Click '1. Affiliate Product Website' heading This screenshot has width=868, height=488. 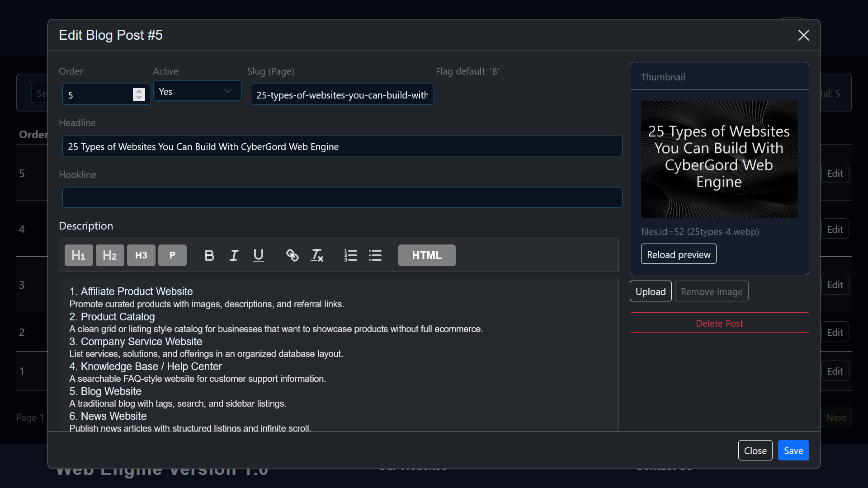(x=131, y=291)
